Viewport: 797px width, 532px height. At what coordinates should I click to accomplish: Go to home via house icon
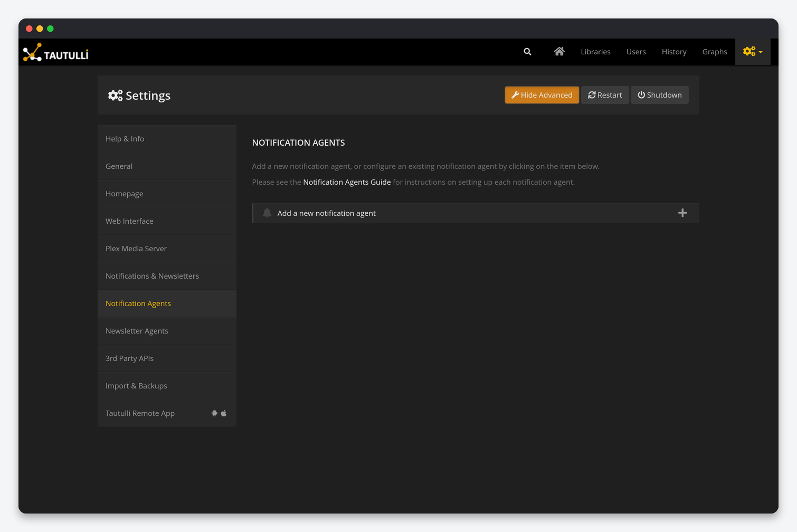559,51
